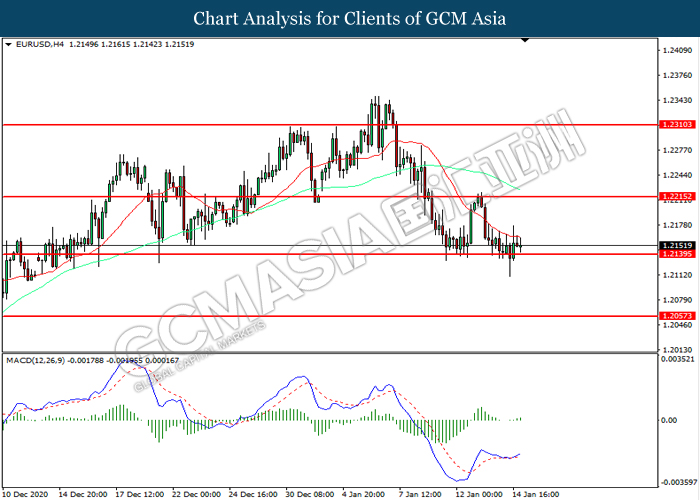The image size is (700, 500).
Task: Click the 1.23430 price axis value
Action: point(677,100)
